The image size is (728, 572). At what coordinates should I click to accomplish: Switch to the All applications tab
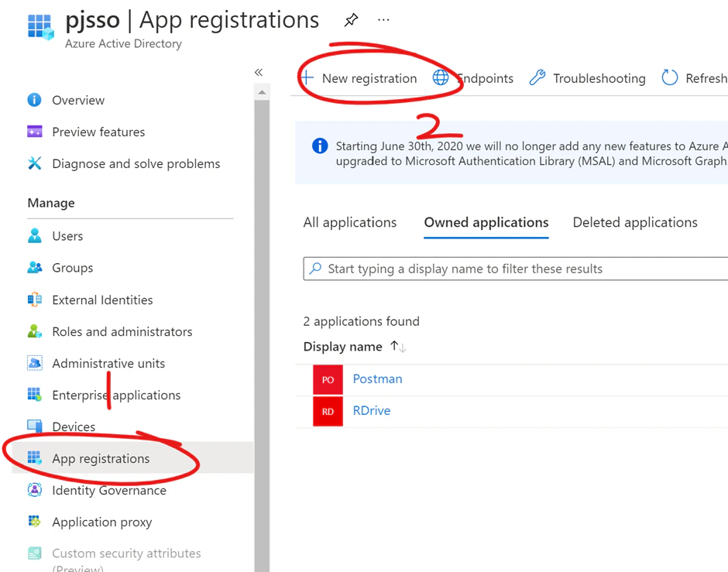click(350, 222)
